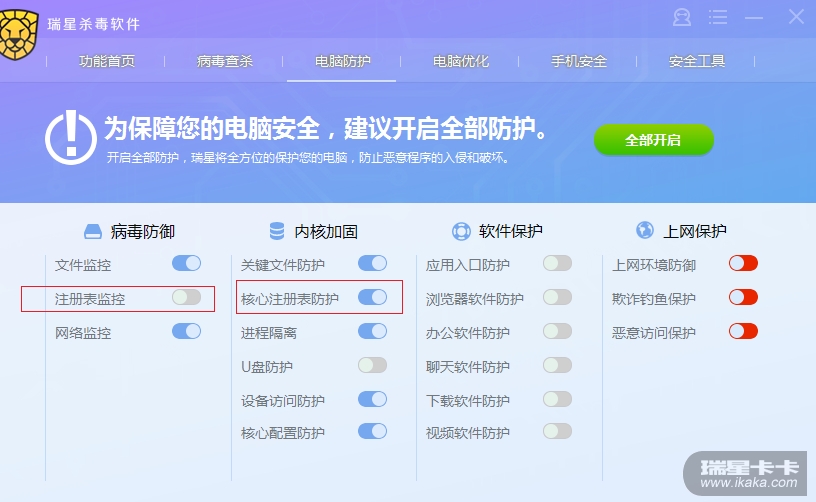Image resolution: width=816 pixels, height=502 pixels.
Task: Click the 瑞星杀毒软件 title text
Action: pyautogui.click(x=94, y=24)
